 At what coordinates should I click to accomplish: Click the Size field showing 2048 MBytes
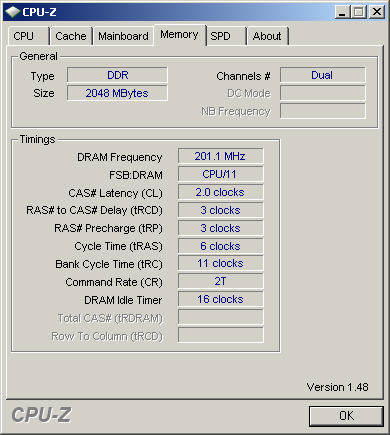(x=117, y=93)
